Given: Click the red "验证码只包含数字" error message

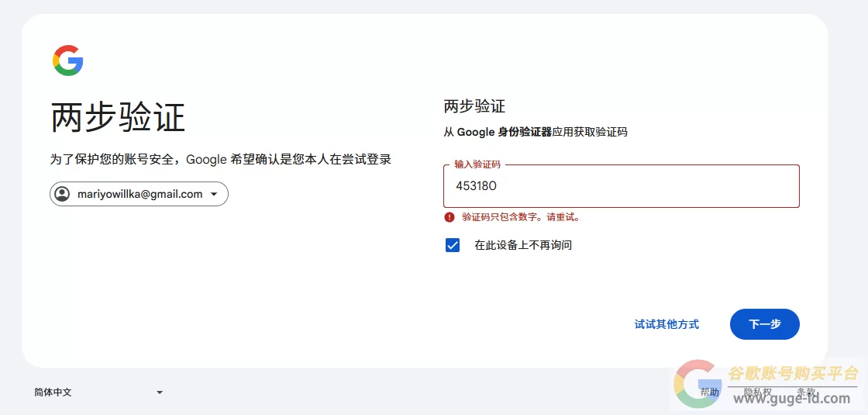Looking at the screenshot, I should (x=521, y=217).
